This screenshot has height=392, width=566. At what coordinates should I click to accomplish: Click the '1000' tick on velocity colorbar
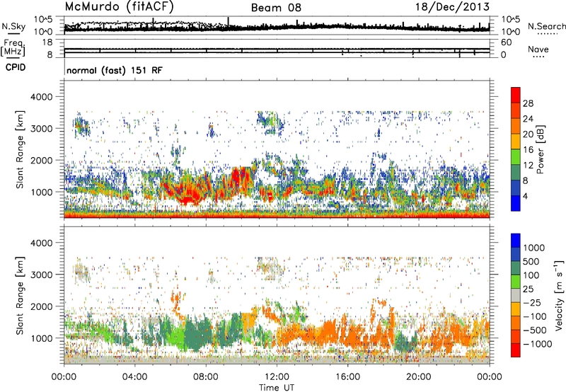[533, 248]
